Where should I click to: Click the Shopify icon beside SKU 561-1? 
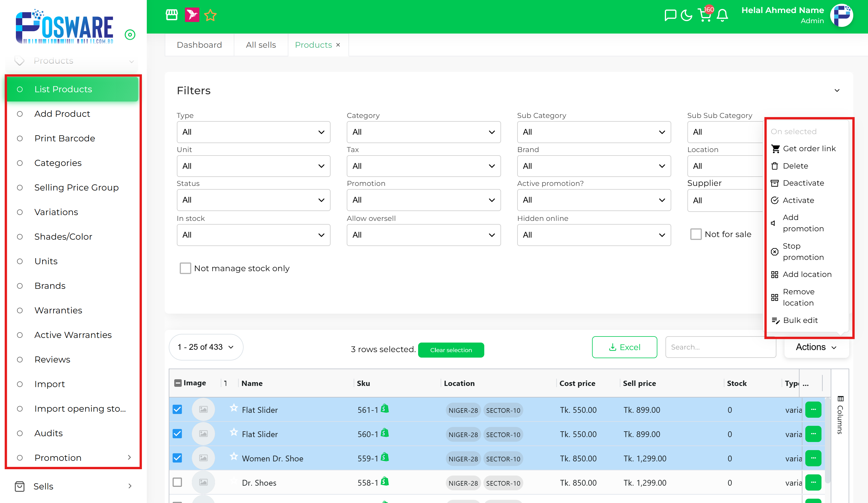(385, 409)
